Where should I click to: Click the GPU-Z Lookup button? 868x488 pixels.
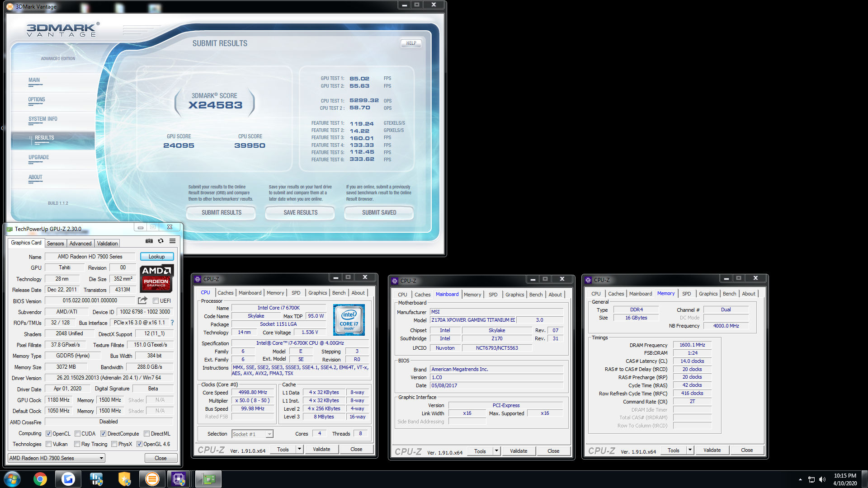pyautogui.click(x=157, y=257)
